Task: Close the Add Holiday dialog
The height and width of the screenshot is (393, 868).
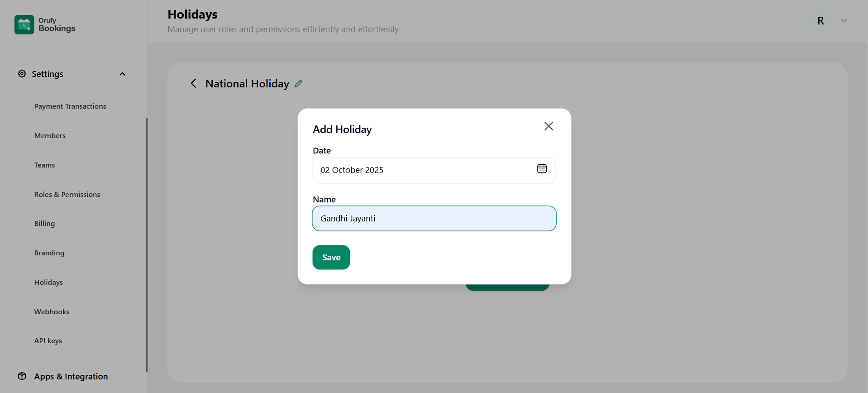Action: (548, 126)
